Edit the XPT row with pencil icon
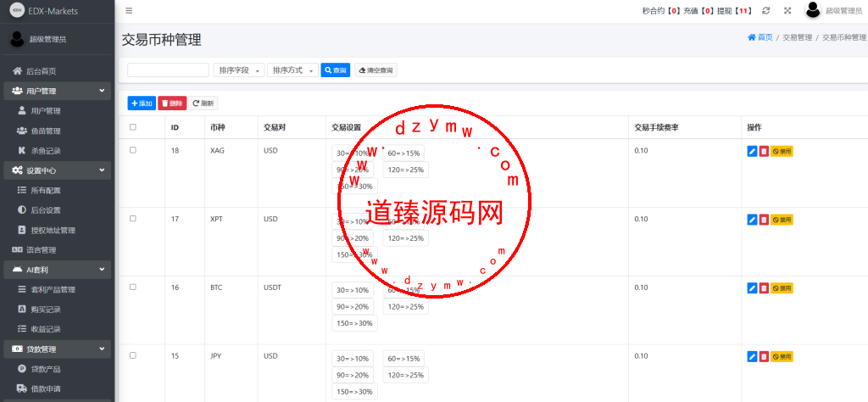The image size is (868, 402). pyautogui.click(x=752, y=220)
